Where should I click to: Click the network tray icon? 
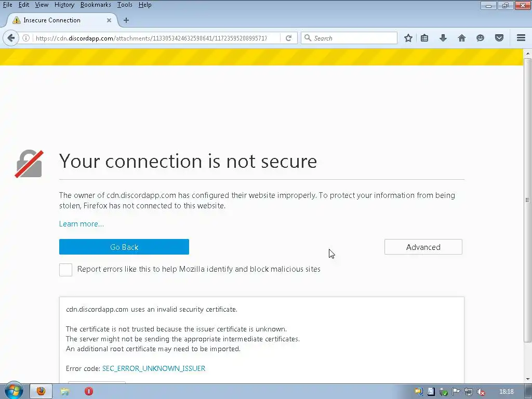(469, 392)
